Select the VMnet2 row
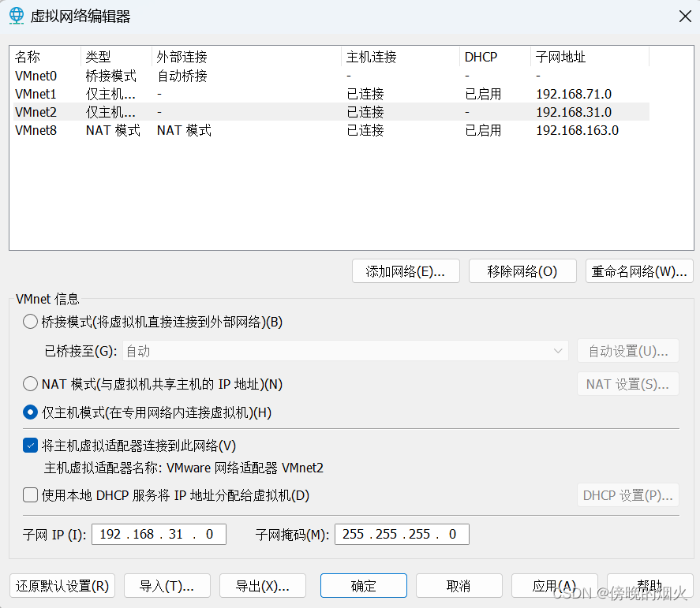 [331, 112]
